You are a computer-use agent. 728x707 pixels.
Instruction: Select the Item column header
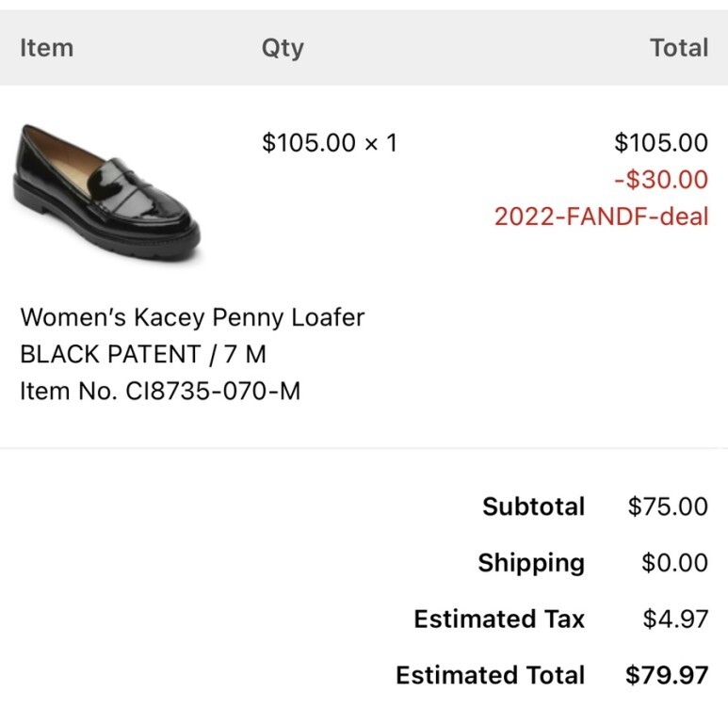[x=46, y=48]
